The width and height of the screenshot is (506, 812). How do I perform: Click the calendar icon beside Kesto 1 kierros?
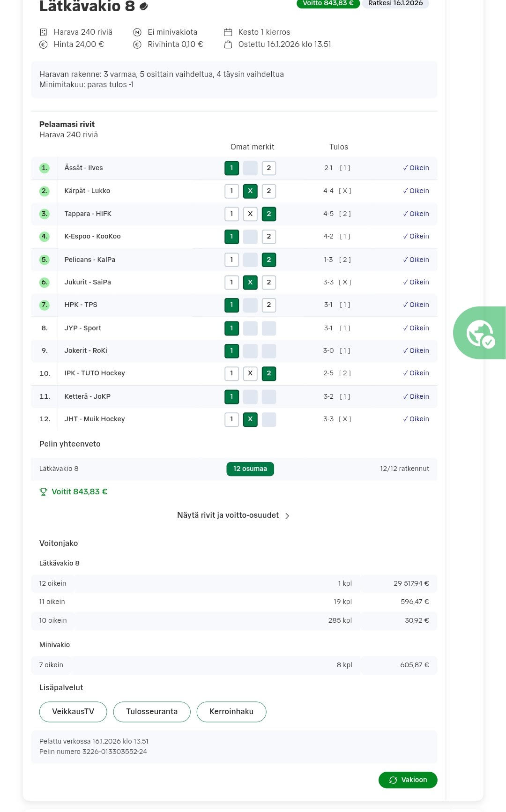click(228, 32)
